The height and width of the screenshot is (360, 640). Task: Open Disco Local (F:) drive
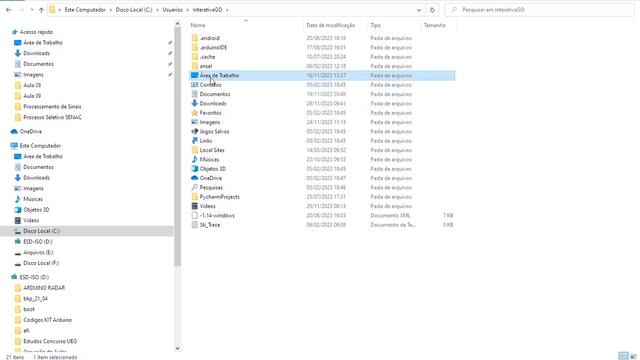tap(41, 263)
